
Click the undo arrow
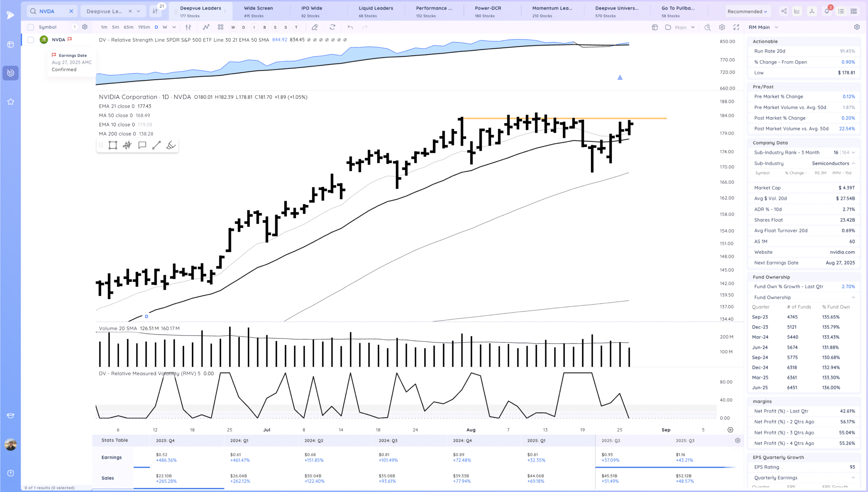350,27
